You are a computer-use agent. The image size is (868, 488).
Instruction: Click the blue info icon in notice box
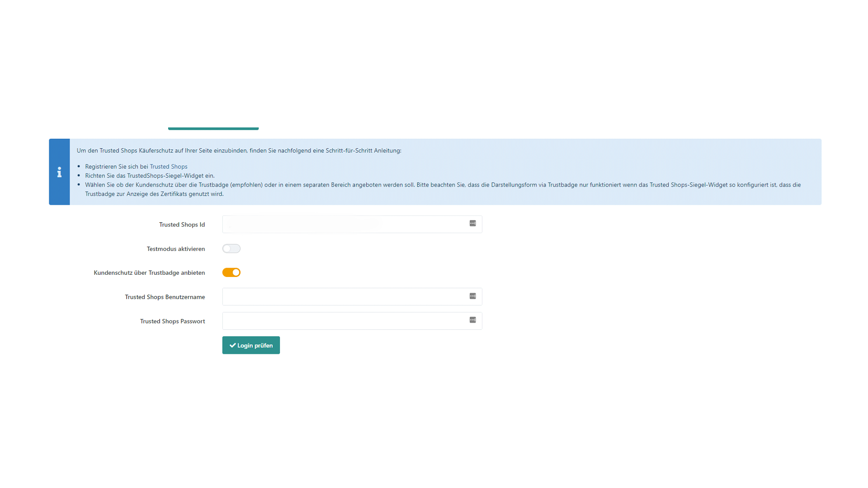coord(59,172)
